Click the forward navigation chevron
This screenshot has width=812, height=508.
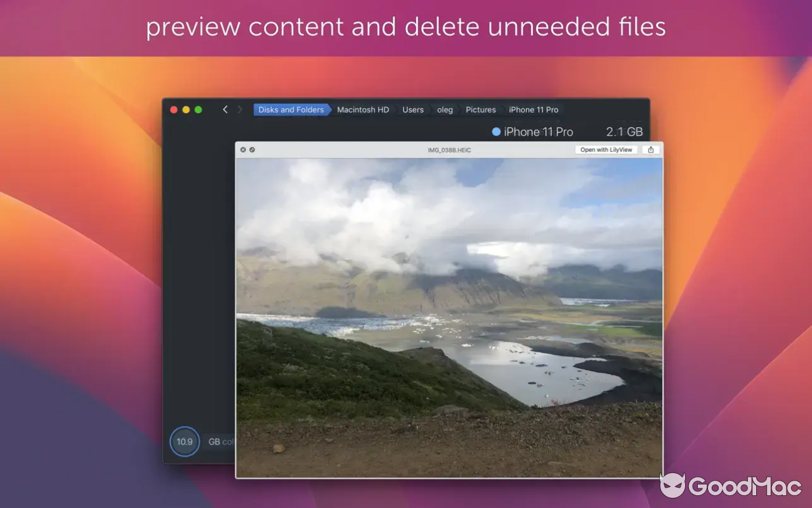tap(240, 109)
